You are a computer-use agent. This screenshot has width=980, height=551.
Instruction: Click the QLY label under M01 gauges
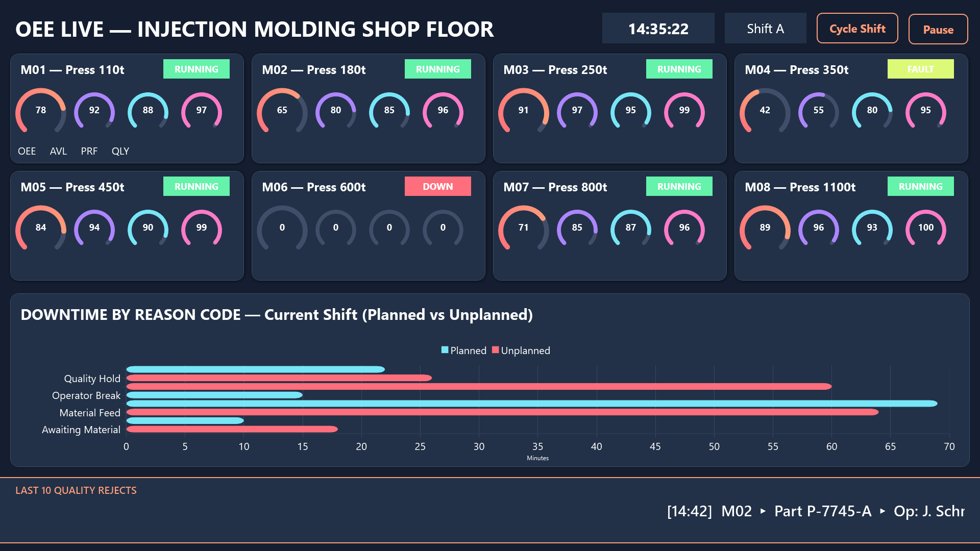(x=120, y=151)
